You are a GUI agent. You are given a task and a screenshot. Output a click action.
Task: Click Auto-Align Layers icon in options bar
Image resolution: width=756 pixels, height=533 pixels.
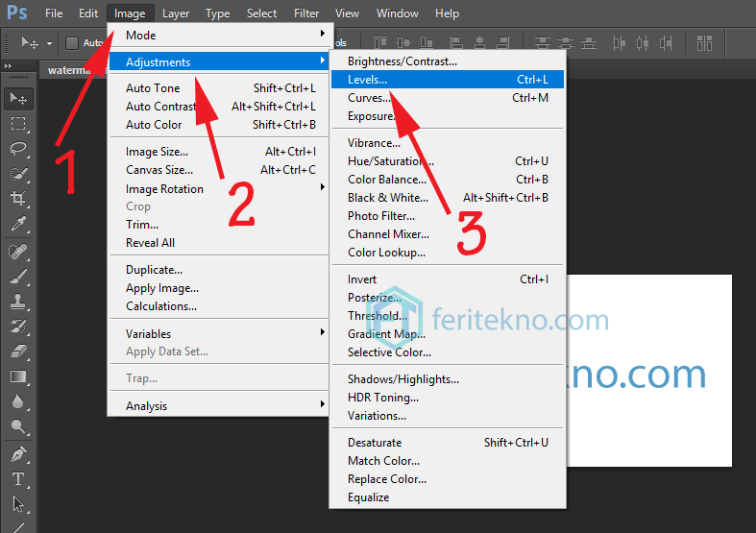(704, 43)
